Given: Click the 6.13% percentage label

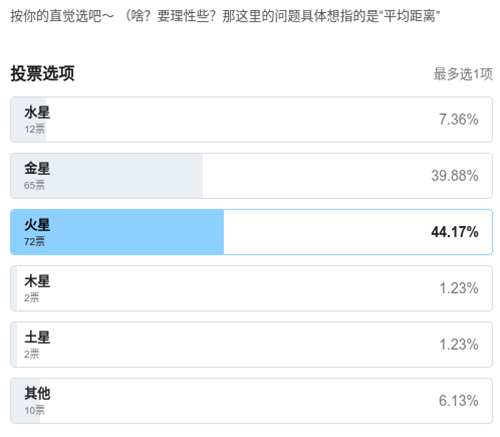Looking at the screenshot, I should (459, 401).
